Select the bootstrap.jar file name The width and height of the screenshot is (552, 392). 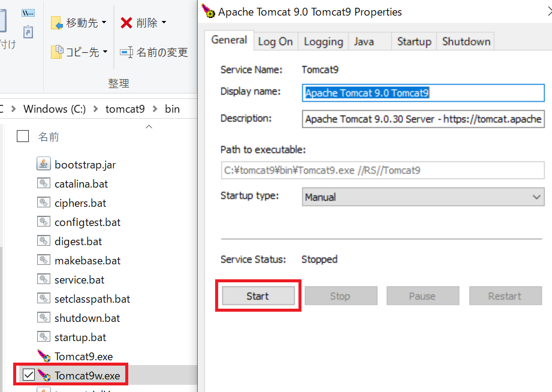pos(85,164)
